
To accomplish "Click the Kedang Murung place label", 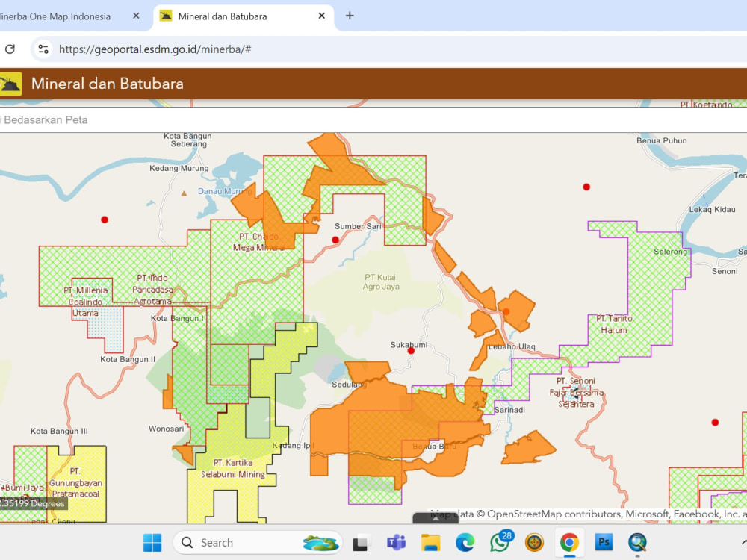I will [x=179, y=168].
